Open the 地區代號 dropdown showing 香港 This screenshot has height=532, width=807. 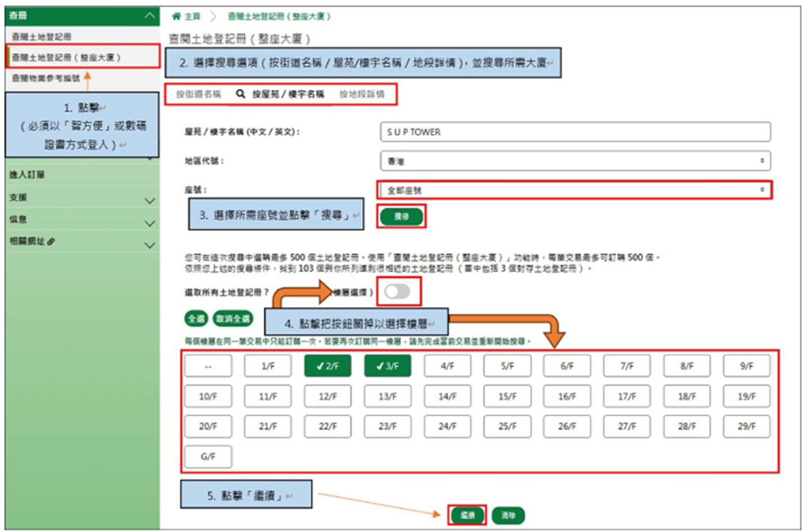[575, 161]
